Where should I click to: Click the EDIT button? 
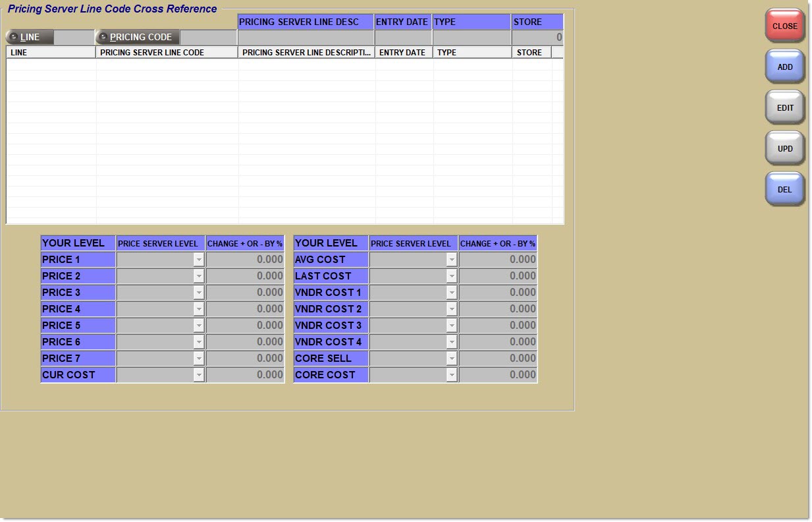(784, 108)
